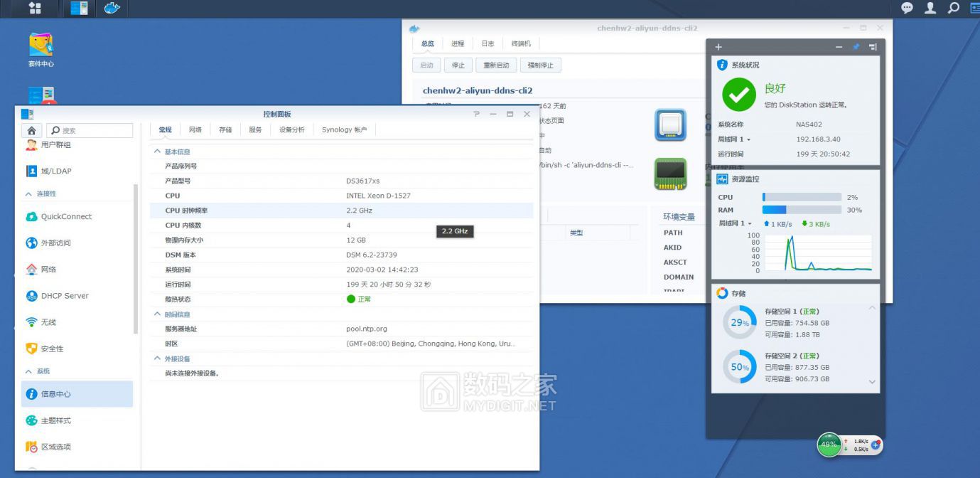
Task: Click the 强制停止 button
Action: point(540,65)
